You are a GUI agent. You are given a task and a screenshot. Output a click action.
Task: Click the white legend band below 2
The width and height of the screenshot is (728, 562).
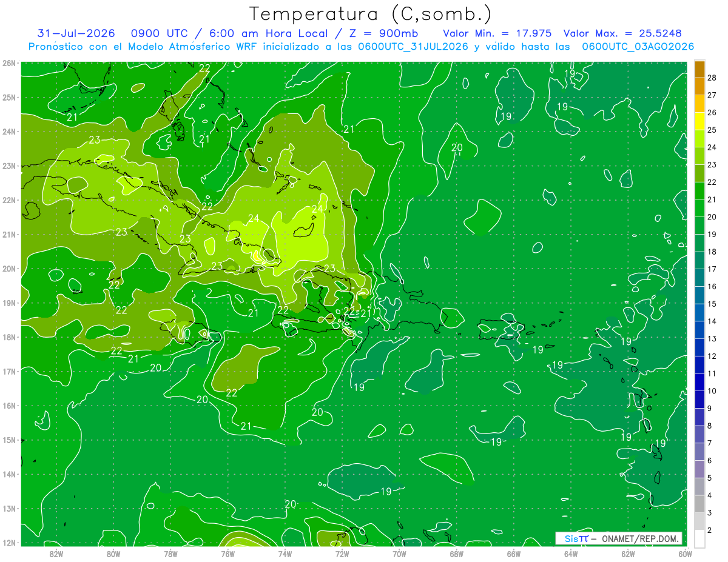699,538
